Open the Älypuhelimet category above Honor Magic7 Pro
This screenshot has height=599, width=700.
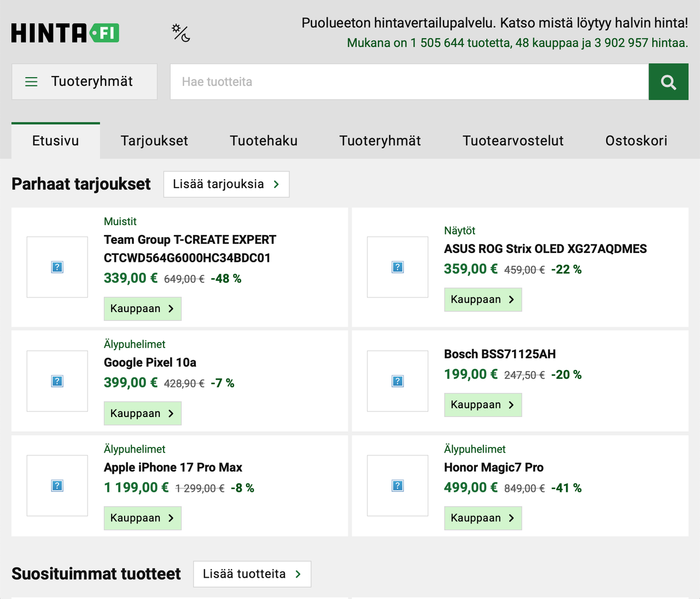click(475, 449)
